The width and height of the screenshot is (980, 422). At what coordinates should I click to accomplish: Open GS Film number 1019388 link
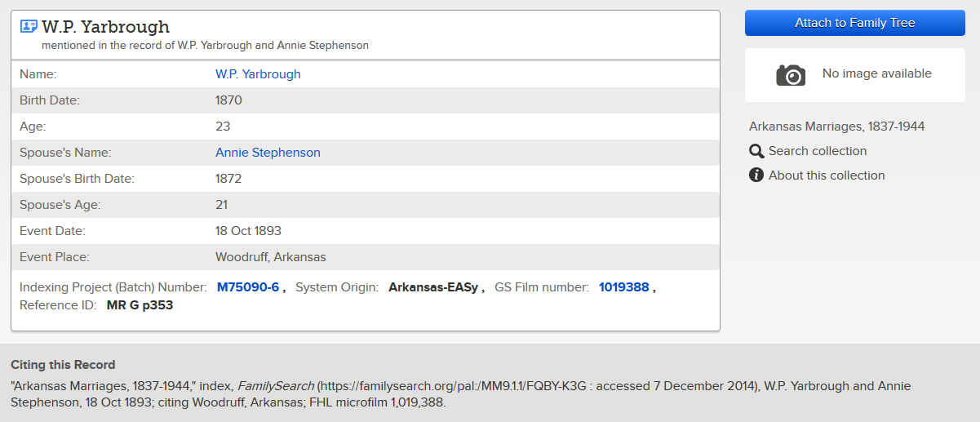coord(624,287)
